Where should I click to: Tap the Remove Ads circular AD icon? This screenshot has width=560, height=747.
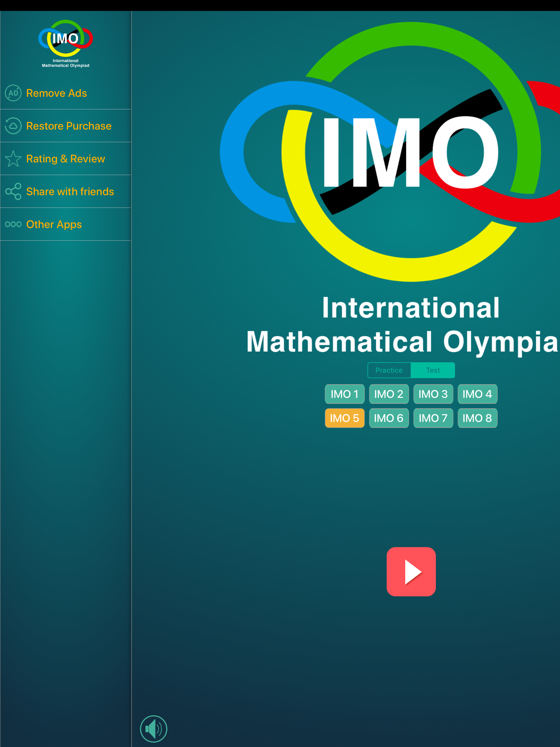[13, 93]
